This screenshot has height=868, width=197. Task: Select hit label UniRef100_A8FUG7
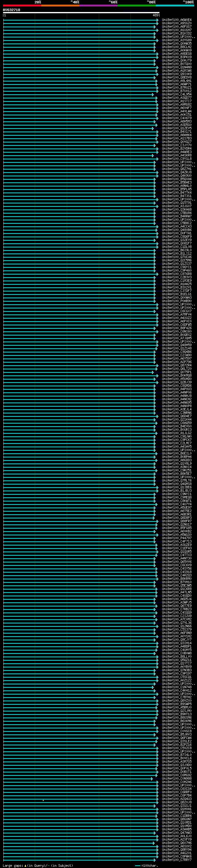coord(177,26)
